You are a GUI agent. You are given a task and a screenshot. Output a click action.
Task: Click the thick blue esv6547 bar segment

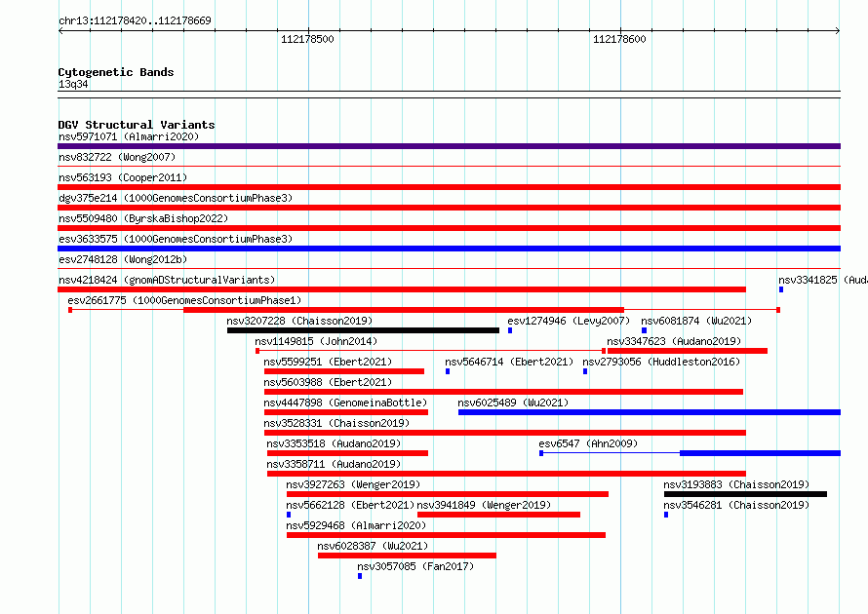coord(760,453)
